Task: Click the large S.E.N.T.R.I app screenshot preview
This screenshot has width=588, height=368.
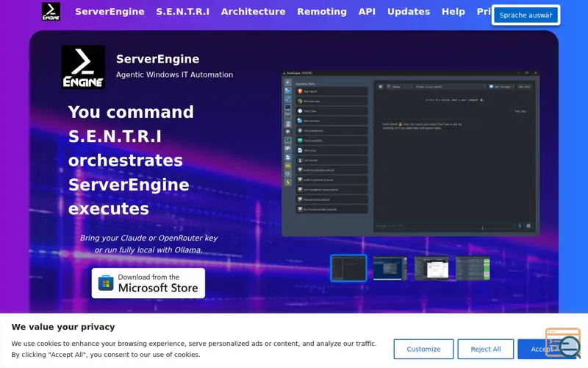Action: point(411,153)
